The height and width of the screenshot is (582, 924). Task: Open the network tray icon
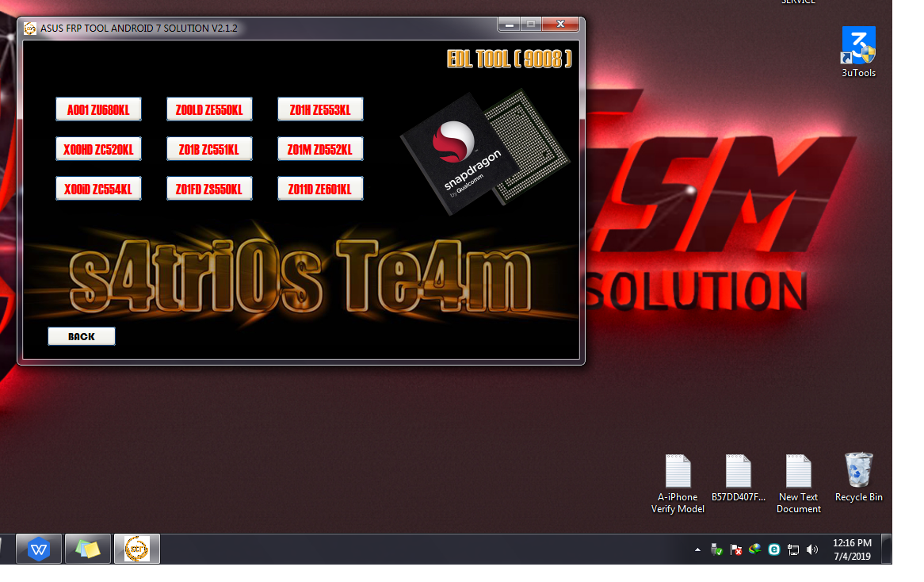pyautogui.click(x=793, y=549)
